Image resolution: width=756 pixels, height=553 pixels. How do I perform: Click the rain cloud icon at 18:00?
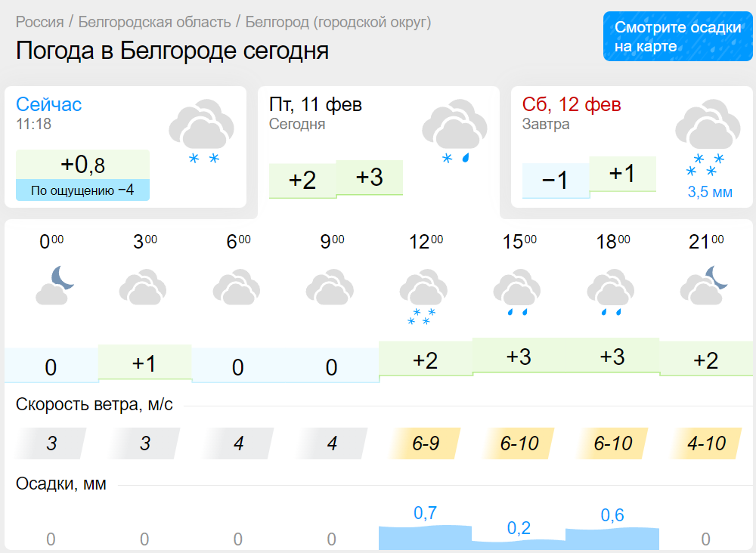point(611,294)
